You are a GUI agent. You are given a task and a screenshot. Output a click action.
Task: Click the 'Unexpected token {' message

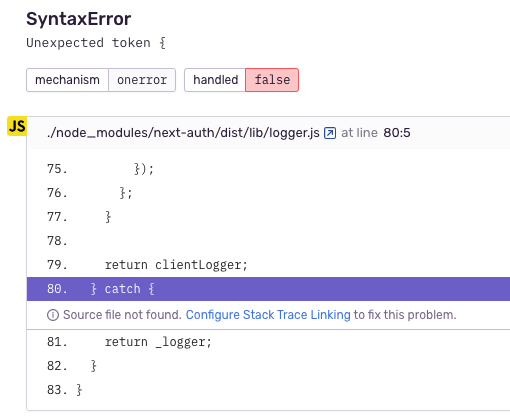(x=96, y=43)
